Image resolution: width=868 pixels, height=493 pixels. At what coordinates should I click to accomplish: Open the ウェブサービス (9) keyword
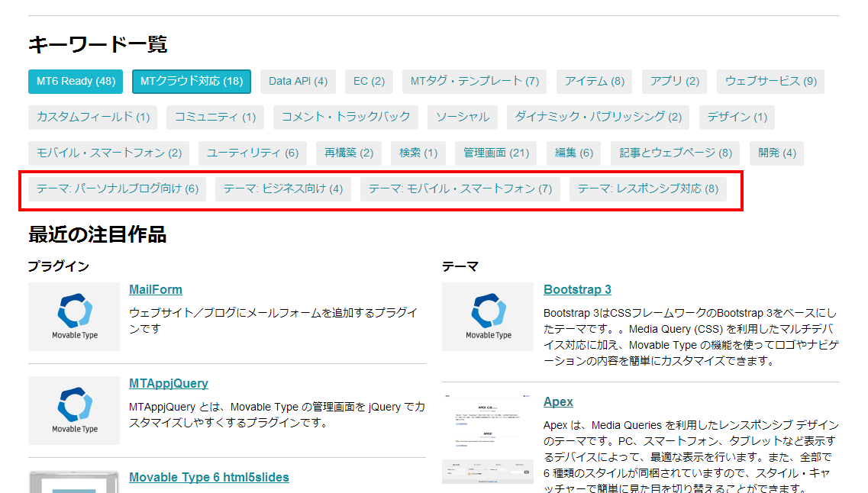(770, 81)
